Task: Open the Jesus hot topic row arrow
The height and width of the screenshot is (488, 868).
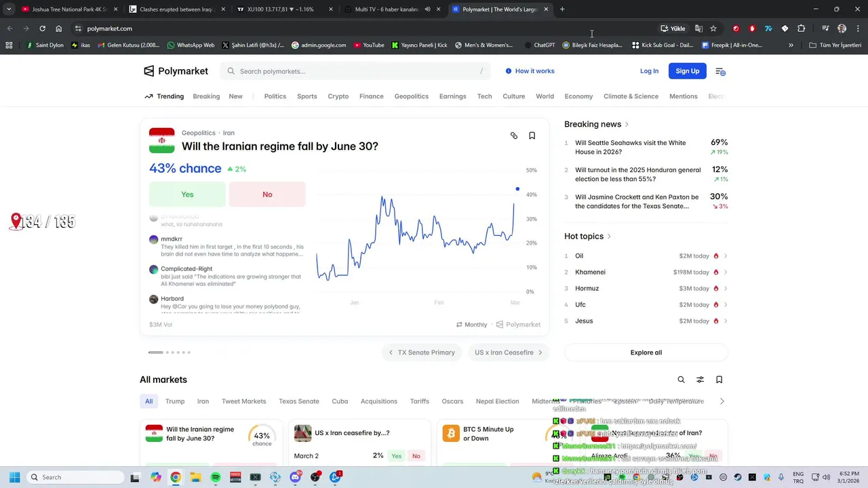Action: click(x=726, y=321)
